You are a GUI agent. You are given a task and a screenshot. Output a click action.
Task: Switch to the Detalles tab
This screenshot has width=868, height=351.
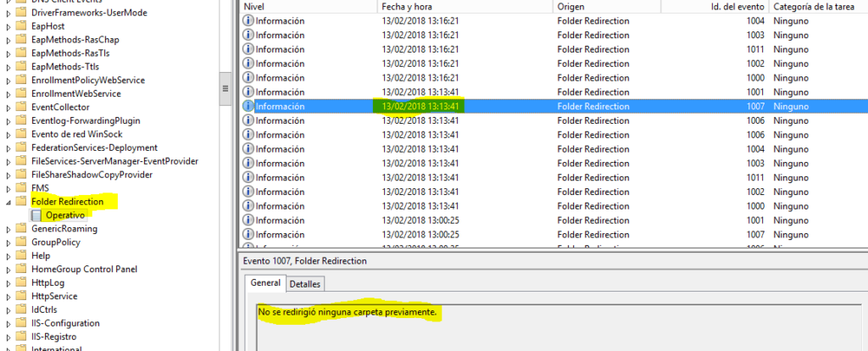(x=305, y=284)
